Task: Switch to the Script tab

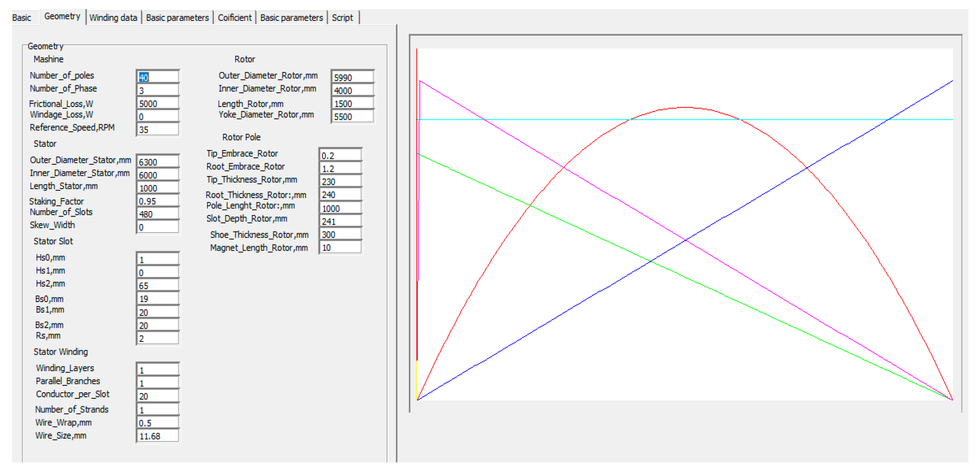Action: pos(342,18)
